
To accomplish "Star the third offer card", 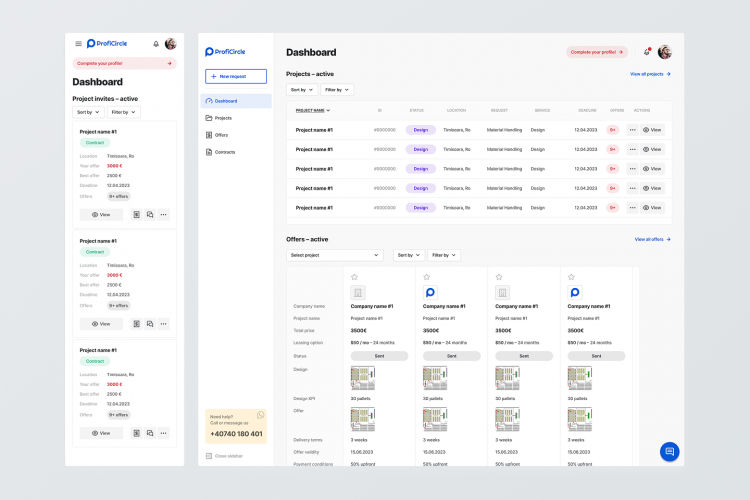I will click(499, 277).
